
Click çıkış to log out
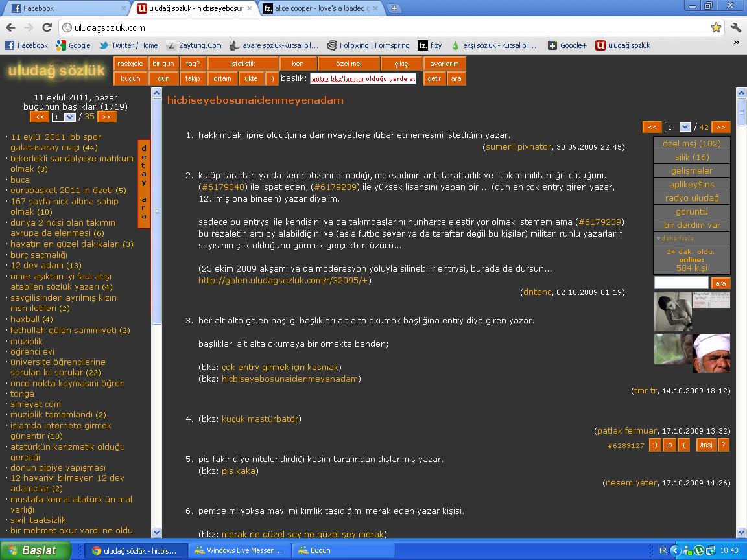click(x=401, y=64)
